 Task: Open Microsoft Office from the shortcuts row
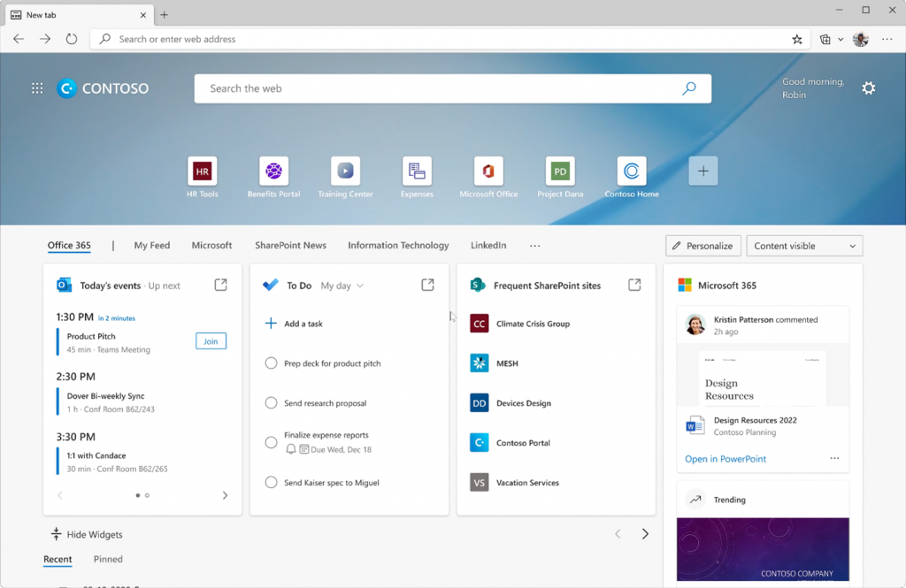point(488,171)
